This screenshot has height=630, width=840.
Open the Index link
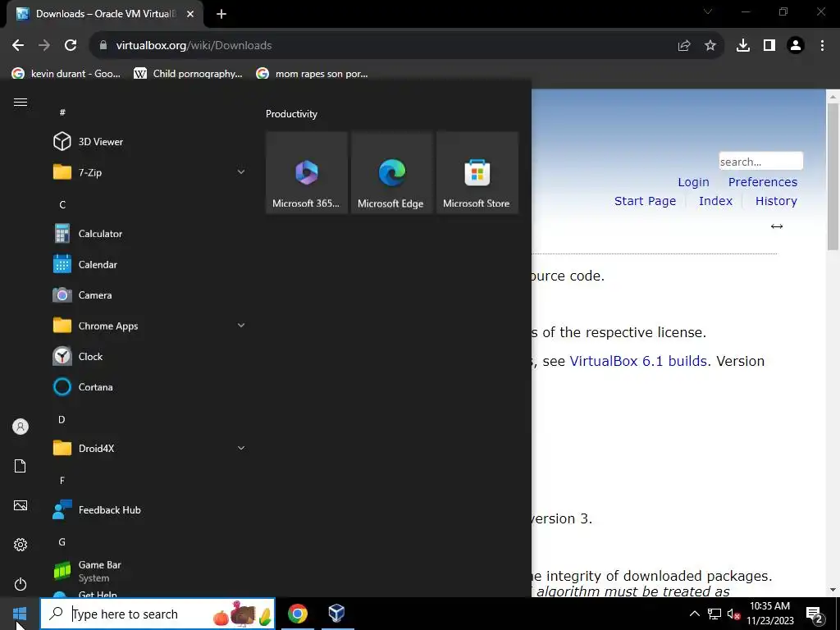pyautogui.click(x=715, y=201)
